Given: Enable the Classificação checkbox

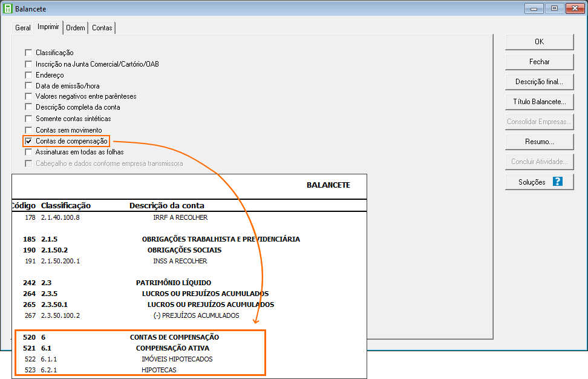Looking at the screenshot, I should tap(28, 53).
